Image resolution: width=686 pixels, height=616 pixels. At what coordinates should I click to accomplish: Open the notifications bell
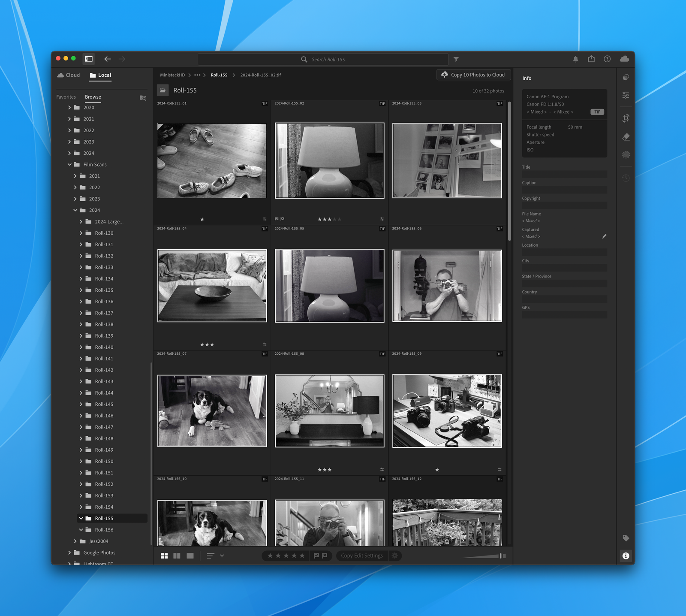575,59
